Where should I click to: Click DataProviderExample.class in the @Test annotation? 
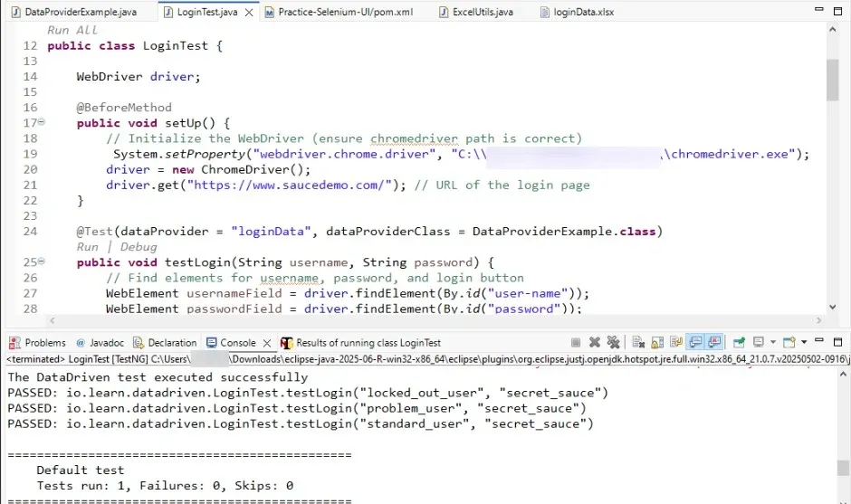coord(564,232)
